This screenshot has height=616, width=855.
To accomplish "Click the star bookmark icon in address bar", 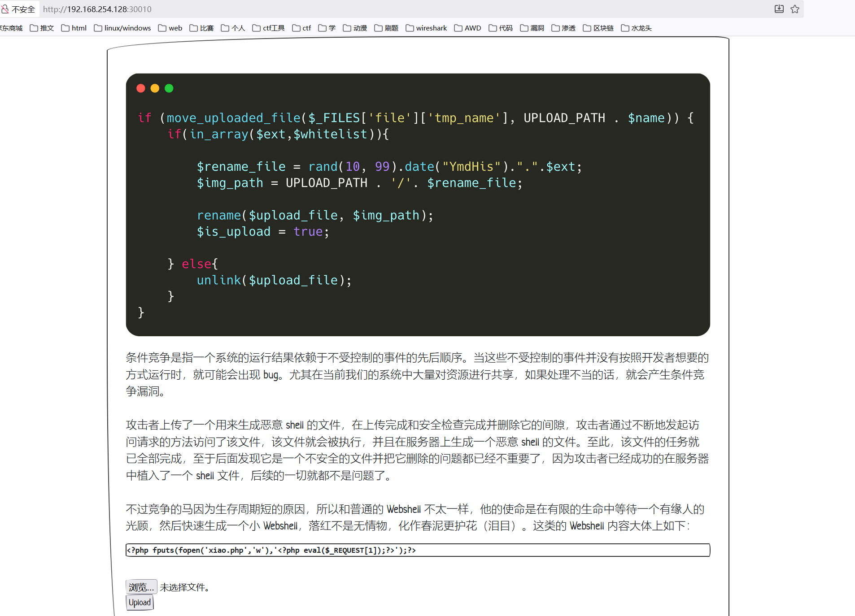I will pyautogui.click(x=795, y=9).
